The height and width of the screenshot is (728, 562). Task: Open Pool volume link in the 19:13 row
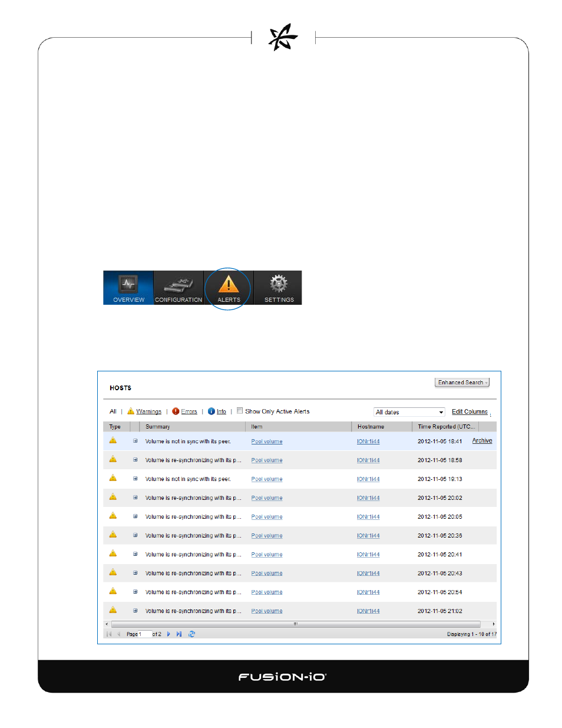[x=267, y=479]
